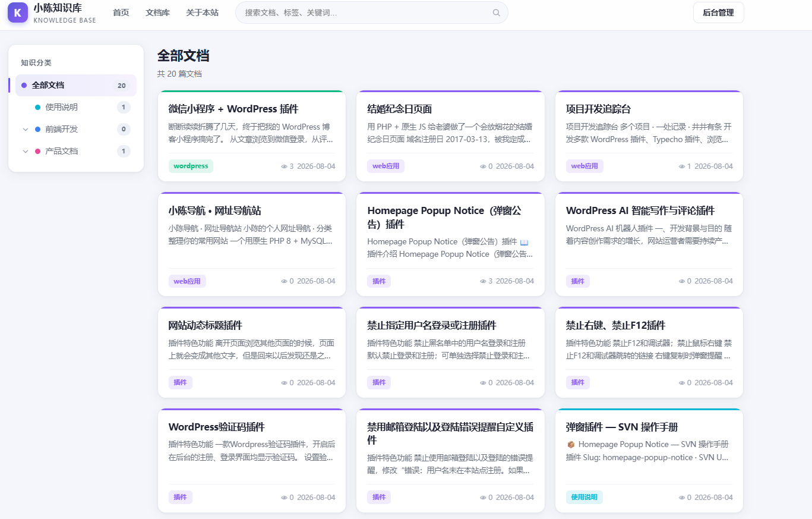
Task: Open 弹窗插件 — SVN 操作手册 document
Action: pyautogui.click(x=622, y=427)
